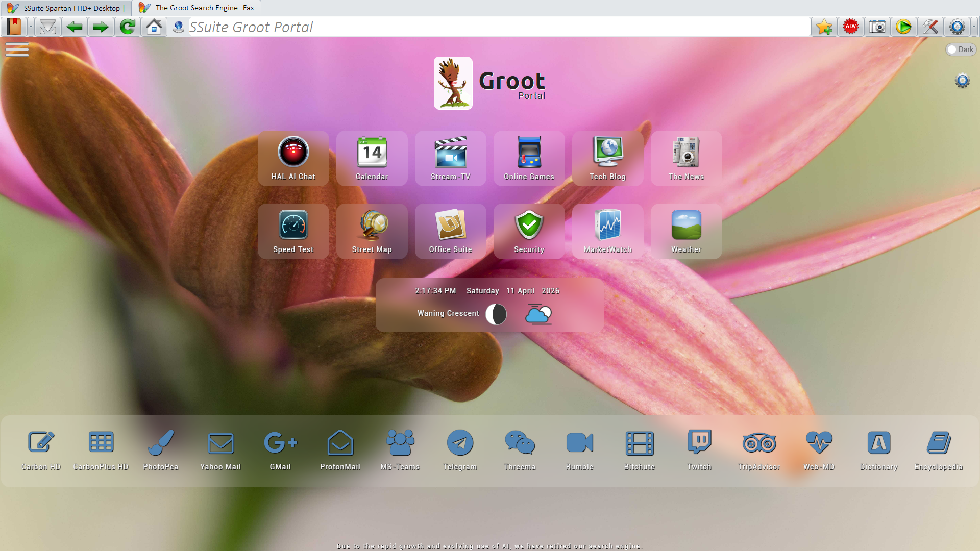
Task: Expand the hamburger menu at top-left
Action: (17, 49)
